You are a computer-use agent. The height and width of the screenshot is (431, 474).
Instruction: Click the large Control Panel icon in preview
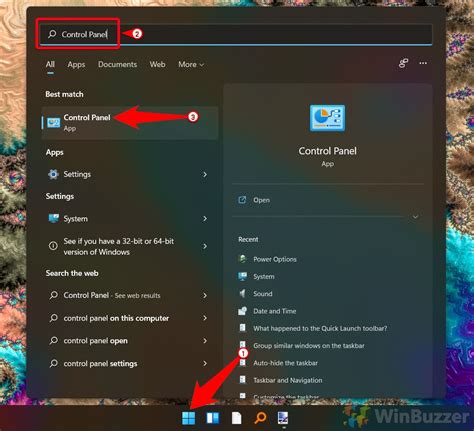tap(327, 118)
